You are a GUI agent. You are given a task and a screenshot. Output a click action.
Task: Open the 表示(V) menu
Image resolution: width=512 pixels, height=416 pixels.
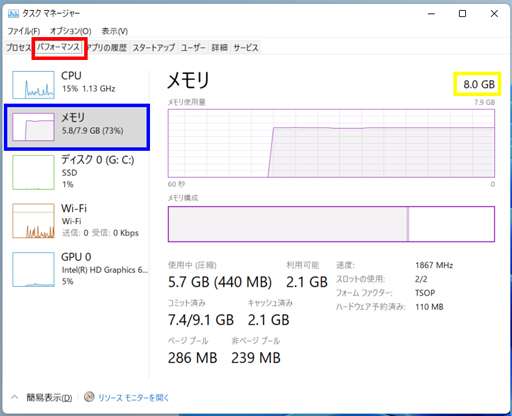coord(115,31)
